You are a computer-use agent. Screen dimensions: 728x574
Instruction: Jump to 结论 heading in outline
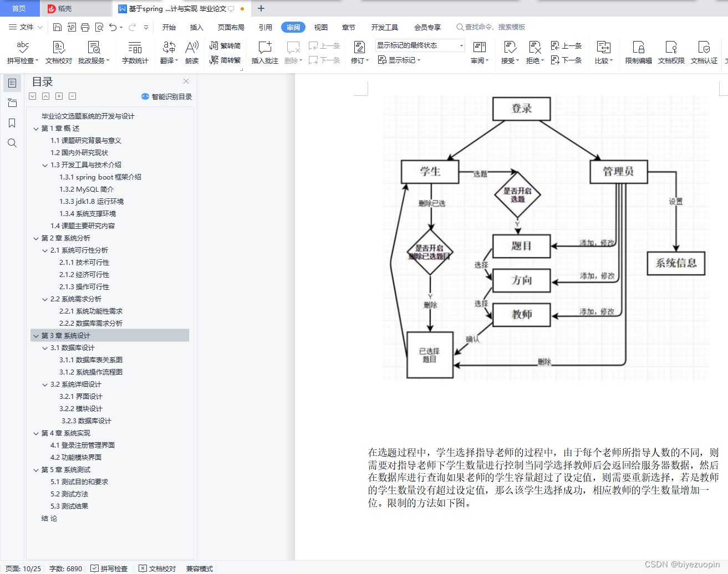49,519
